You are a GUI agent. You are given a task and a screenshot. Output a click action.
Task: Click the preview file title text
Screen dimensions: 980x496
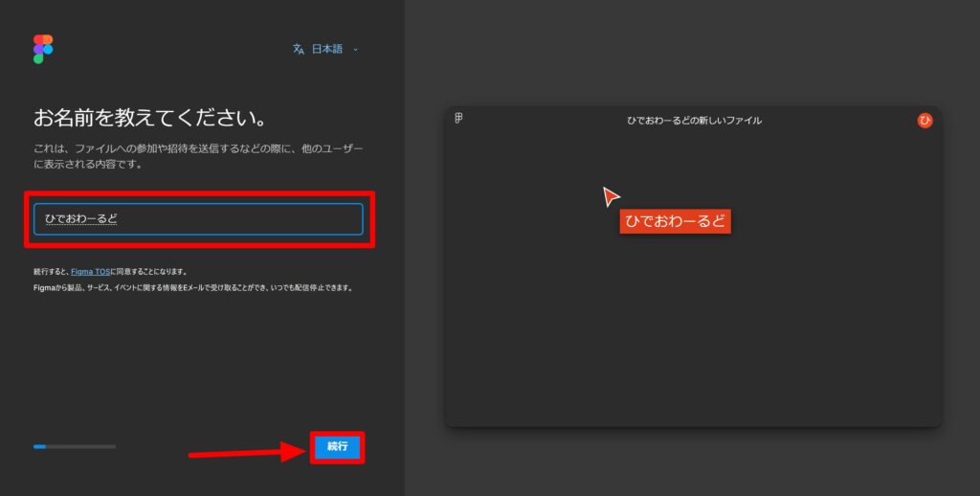click(x=694, y=121)
